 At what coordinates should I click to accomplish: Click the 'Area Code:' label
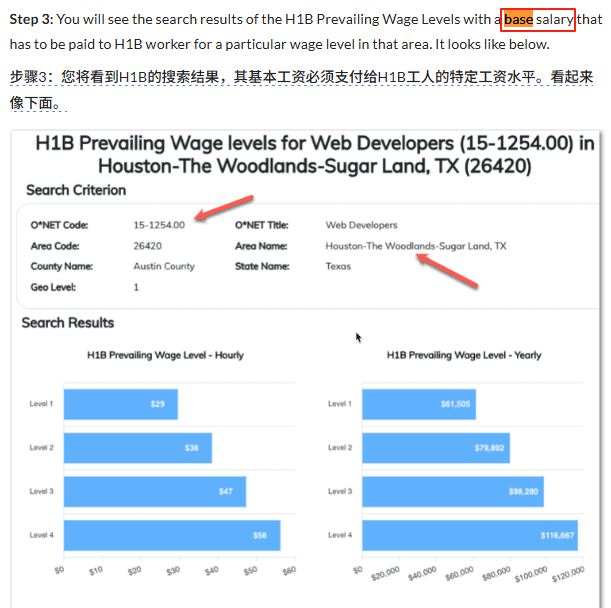tap(55, 246)
